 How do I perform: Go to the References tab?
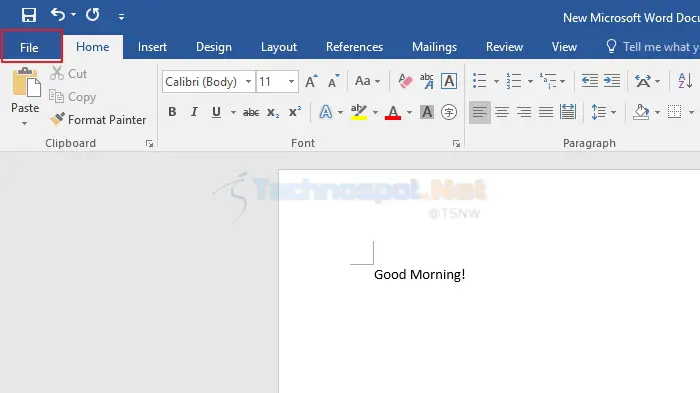[354, 47]
